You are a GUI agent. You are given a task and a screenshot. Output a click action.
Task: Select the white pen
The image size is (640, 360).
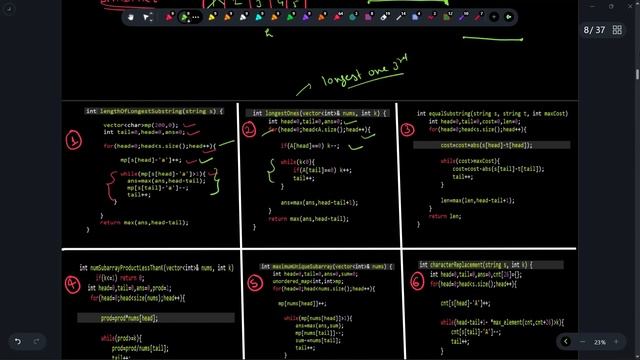pos(243,17)
